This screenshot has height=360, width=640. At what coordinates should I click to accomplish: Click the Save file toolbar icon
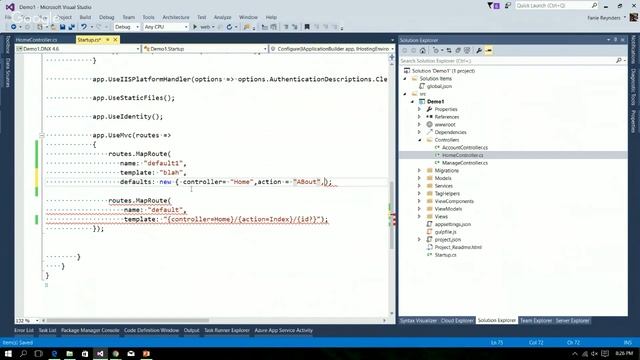tap(62, 27)
